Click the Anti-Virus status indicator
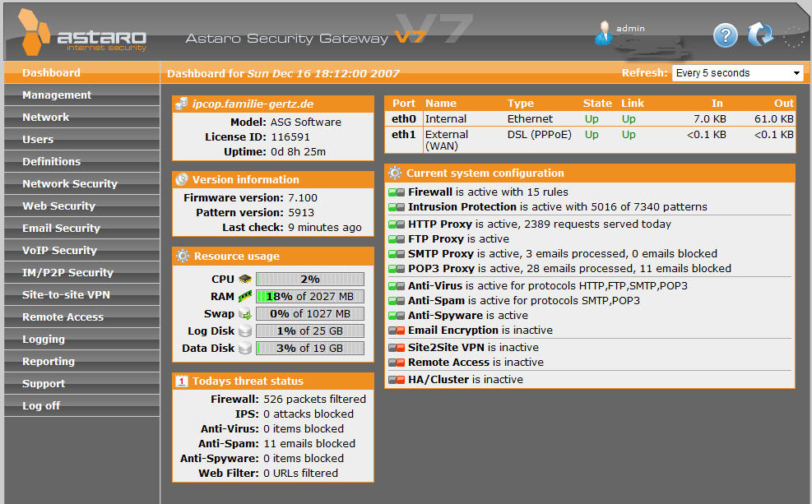Viewport: 812px width, 504px height. coord(397,286)
